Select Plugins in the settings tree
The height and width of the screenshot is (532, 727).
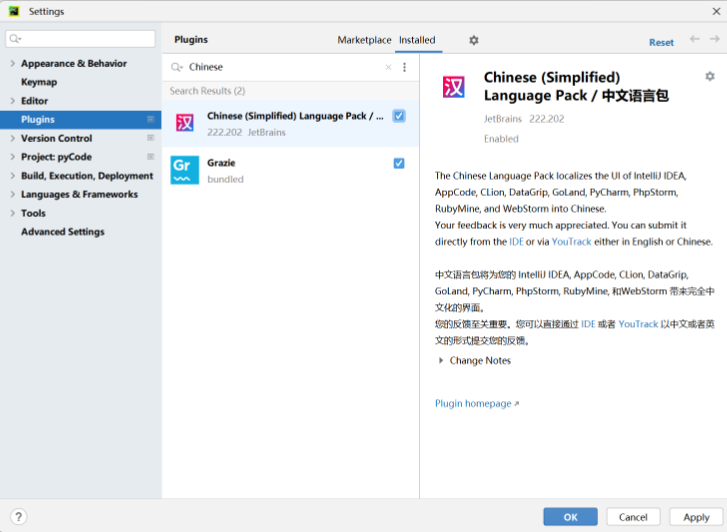(81, 120)
